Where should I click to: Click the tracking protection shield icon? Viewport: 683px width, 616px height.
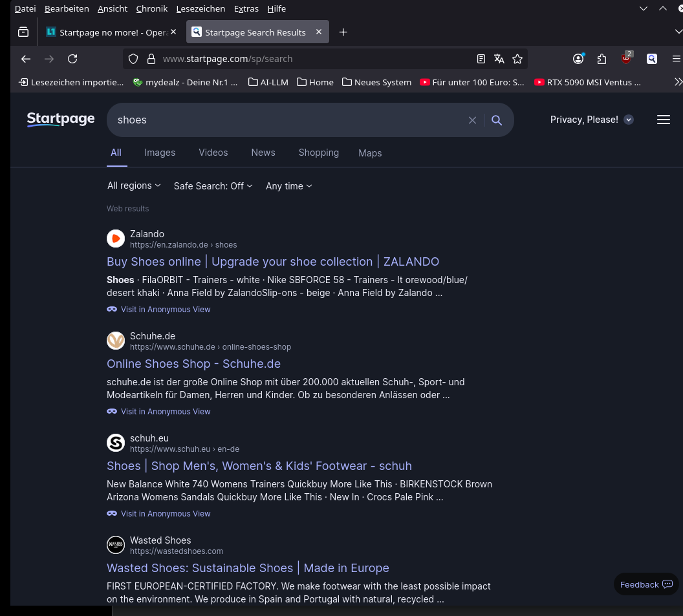(x=133, y=59)
